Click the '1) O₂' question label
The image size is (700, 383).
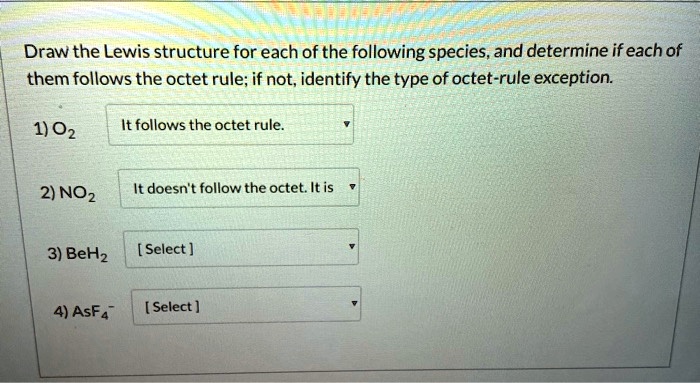(55, 130)
